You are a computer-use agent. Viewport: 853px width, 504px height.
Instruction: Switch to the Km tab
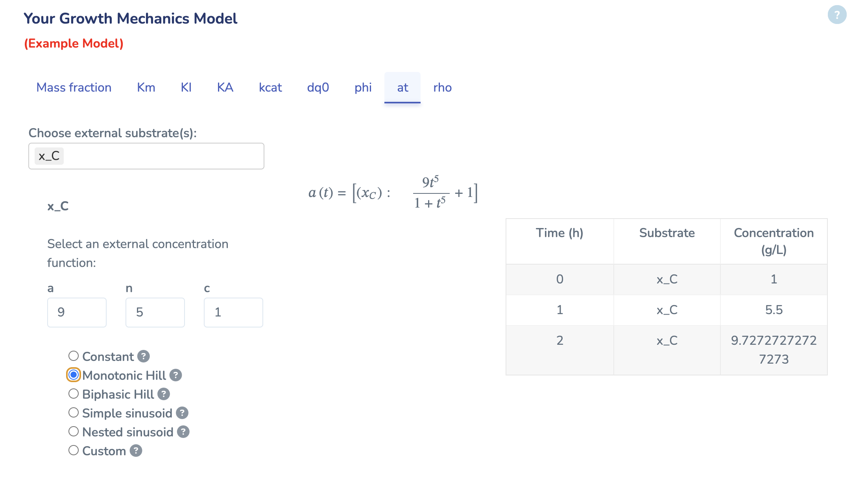coord(146,88)
